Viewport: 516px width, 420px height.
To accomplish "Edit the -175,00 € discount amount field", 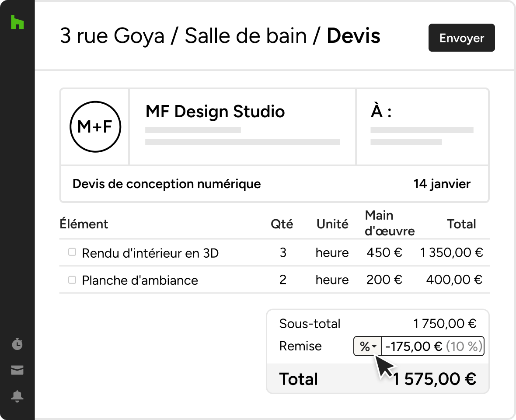I will (x=433, y=346).
